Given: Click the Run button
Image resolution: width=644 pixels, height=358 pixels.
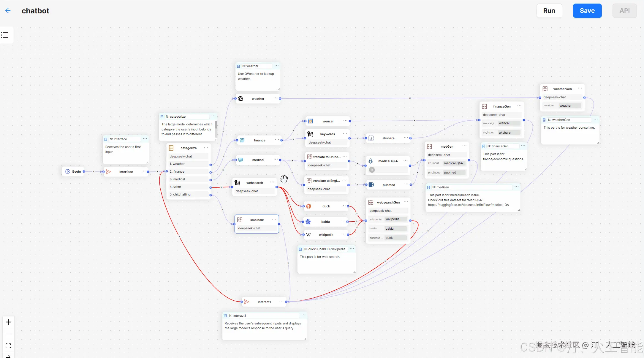Looking at the screenshot, I should click(549, 11).
